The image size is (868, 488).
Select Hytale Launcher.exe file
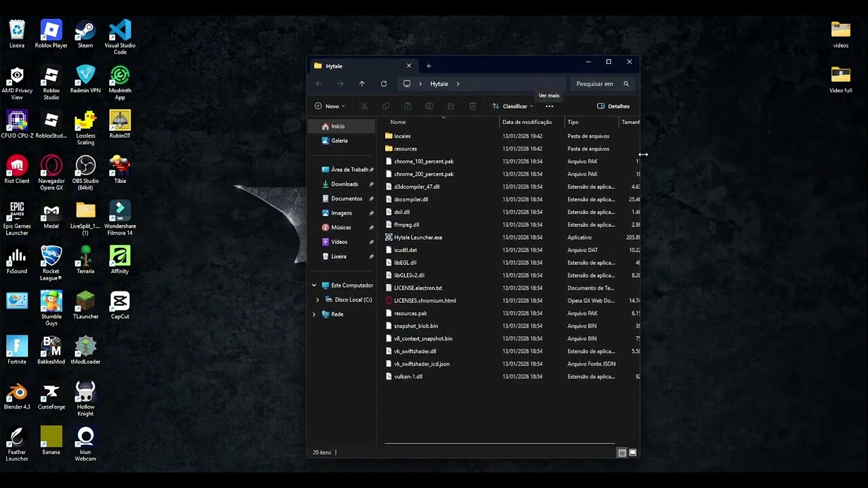(418, 238)
